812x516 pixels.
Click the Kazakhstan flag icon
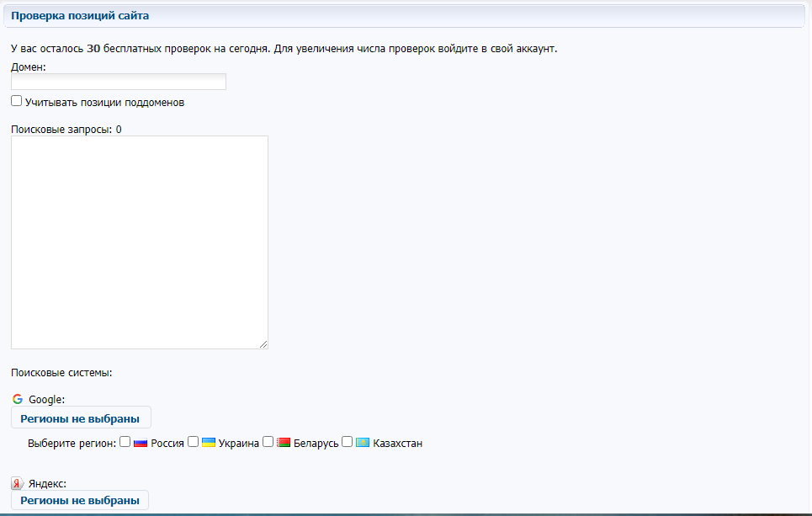363,443
